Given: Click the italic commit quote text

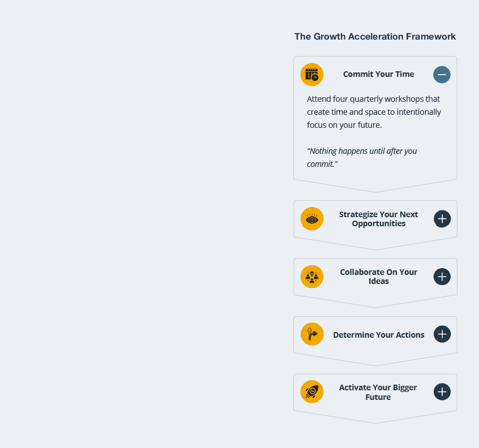Looking at the screenshot, I should click(362, 157).
